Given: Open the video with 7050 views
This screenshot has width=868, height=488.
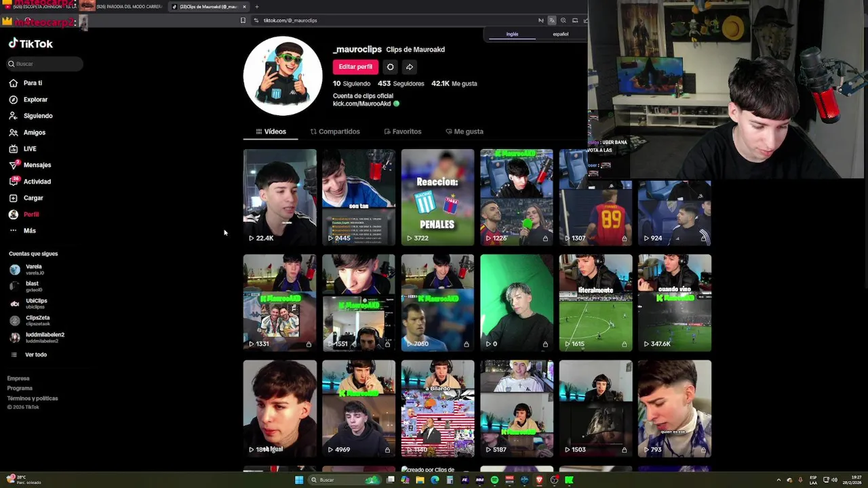Looking at the screenshot, I should tap(437, 303).
